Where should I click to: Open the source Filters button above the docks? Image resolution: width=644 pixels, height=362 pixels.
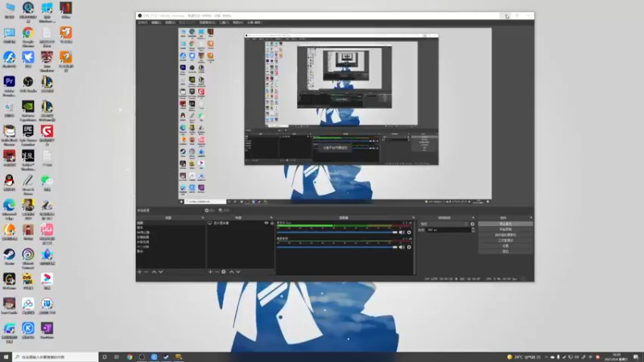click(x=225, y=210)
